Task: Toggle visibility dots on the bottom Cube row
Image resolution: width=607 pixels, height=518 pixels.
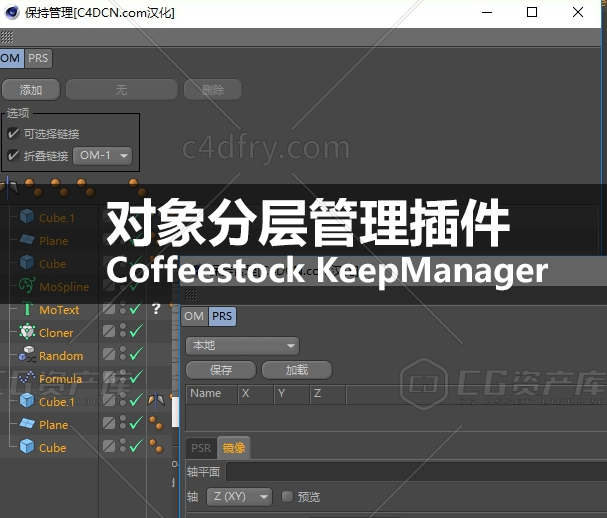Action: click(x=123, y=445)
